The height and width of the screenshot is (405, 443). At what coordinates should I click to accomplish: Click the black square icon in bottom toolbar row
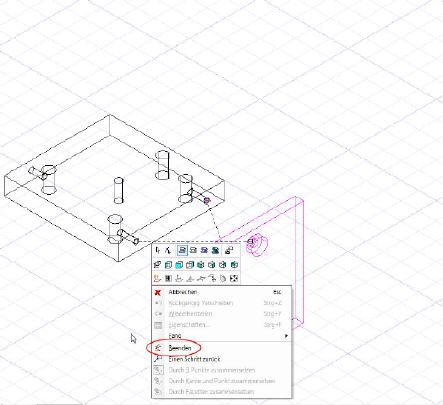pos(168,278)
